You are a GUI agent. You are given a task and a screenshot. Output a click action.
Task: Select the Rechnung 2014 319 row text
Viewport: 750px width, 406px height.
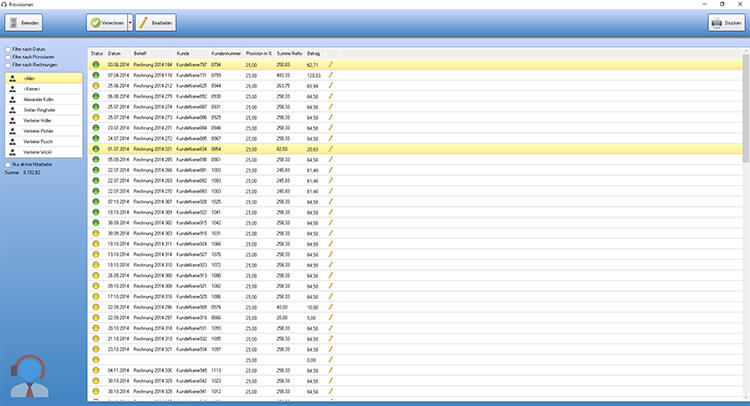pos(153,339)
